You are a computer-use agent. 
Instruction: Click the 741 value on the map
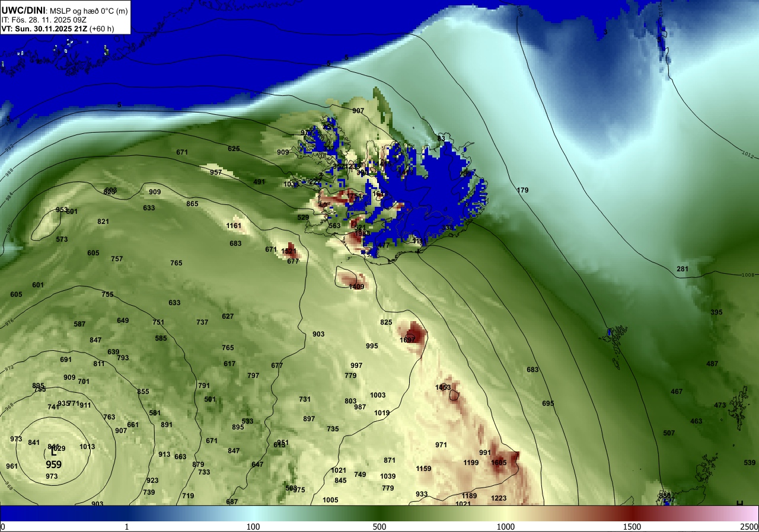(x=53, y=407)
